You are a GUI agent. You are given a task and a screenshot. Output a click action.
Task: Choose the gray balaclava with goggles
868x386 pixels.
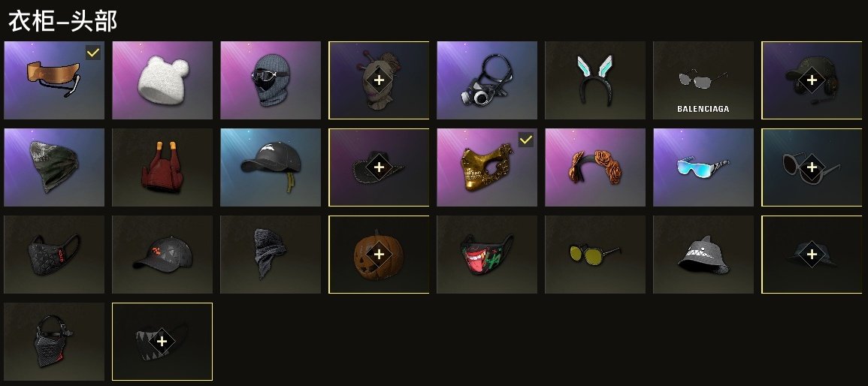[271, 80]
